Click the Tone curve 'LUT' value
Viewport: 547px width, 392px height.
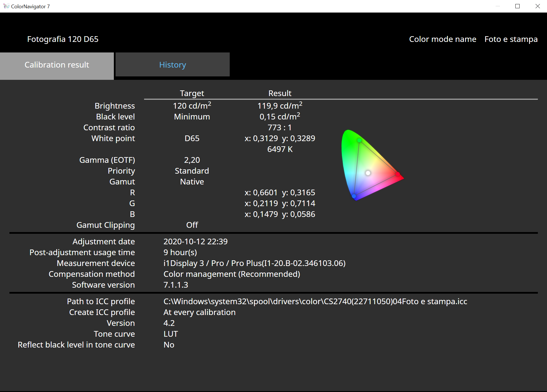pos(171,334)
